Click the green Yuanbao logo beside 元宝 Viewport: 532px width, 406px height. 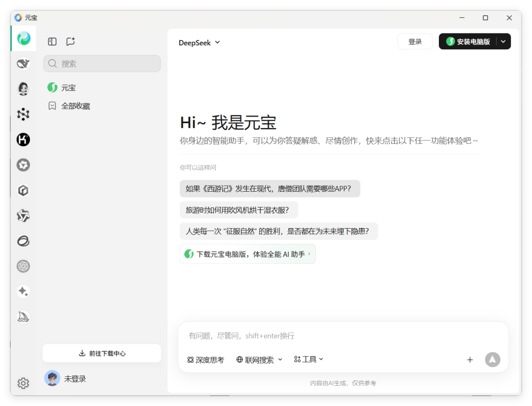click(52, 88)
